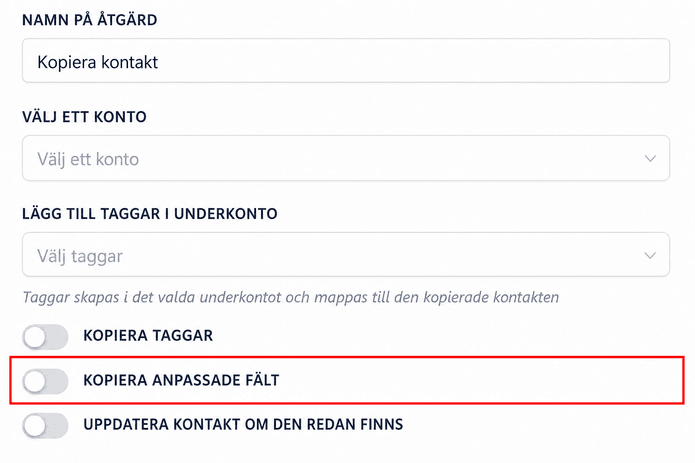The height and width of the screenshot is (463, 695).
Task: Enable the Kopiera taggar switch
Action: (45, 337)
